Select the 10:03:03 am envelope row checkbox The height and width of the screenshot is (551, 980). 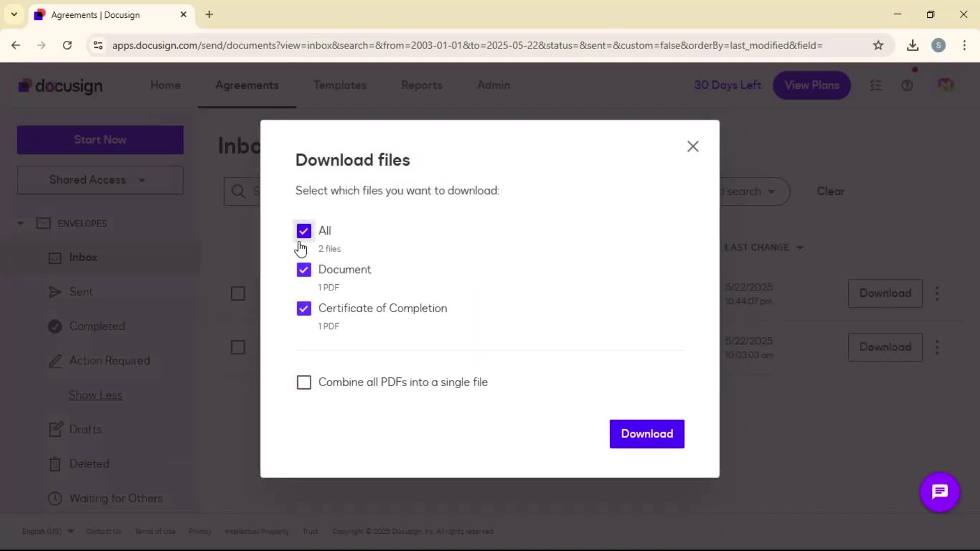click(x=238, y=347)
